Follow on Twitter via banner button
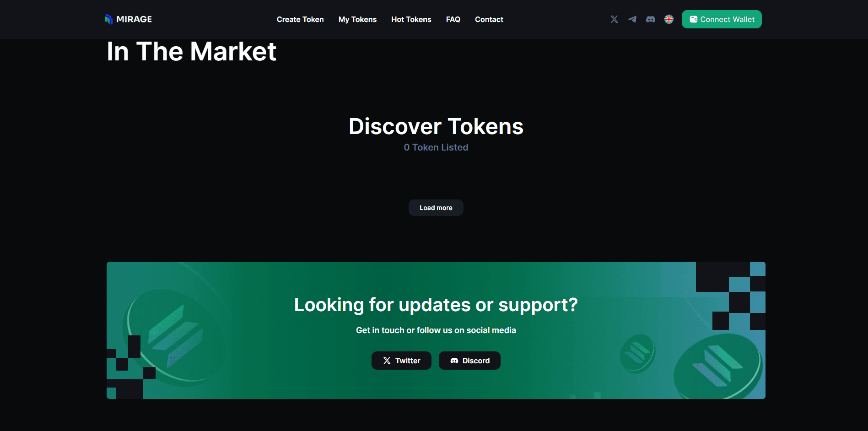868x431 pixels. [401, 361]
